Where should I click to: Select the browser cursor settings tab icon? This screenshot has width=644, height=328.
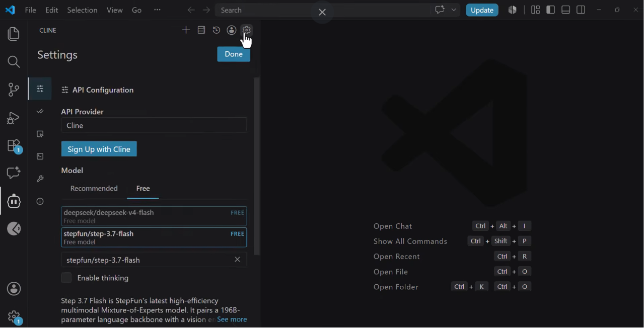pos(40,134)
